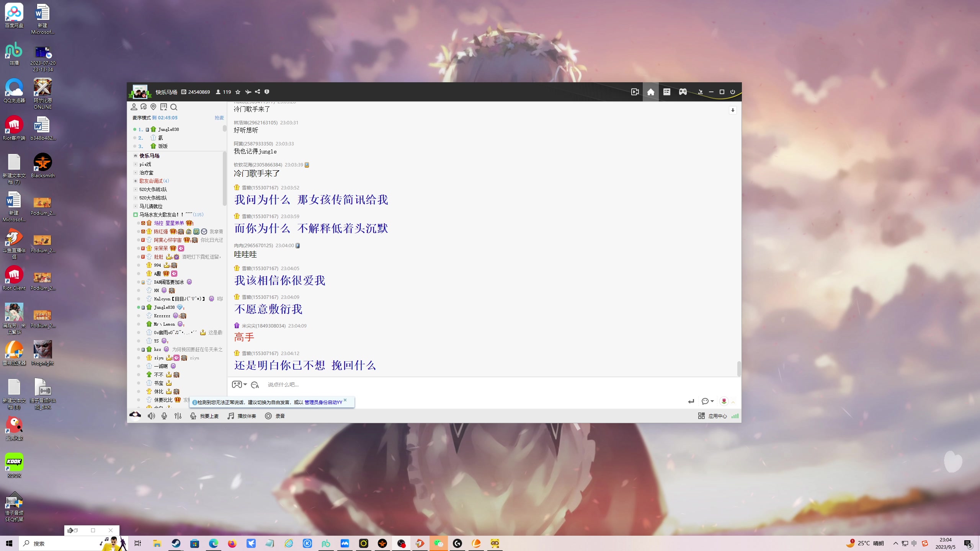This screenshot has height=551, width=980.
Task: Click the microphone icon in bottom controls
Action: tap(163, 416)
